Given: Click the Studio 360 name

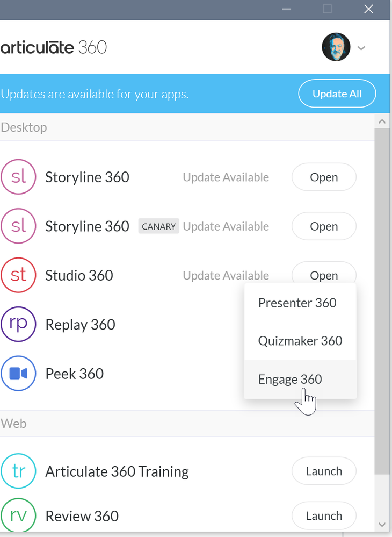Looking at the screenshot, I should tap(79, 275).
